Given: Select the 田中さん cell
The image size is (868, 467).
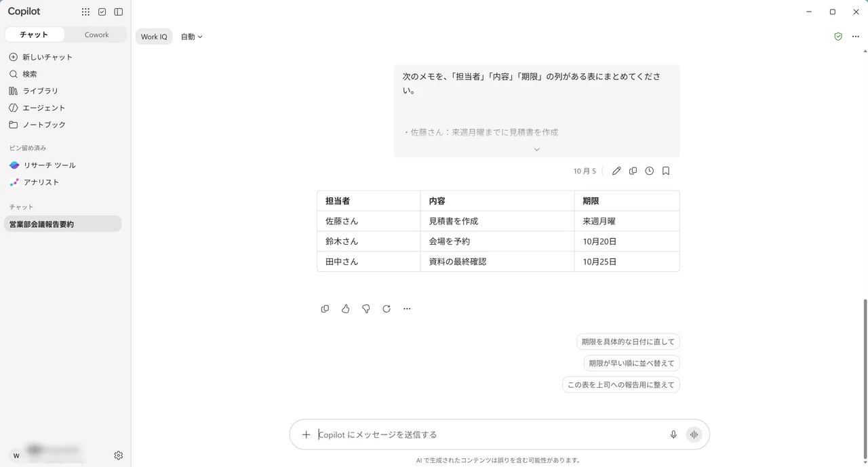Looking at the screenshot, I should 369,262.
